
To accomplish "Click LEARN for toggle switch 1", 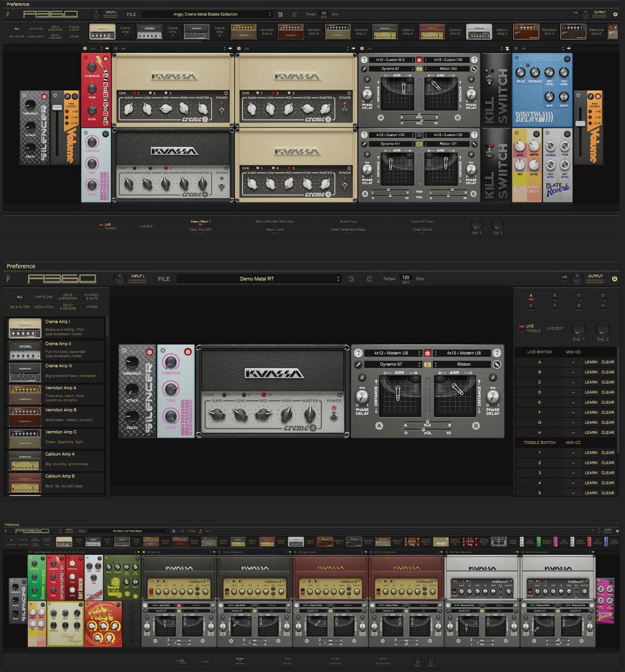I will 591,453.
